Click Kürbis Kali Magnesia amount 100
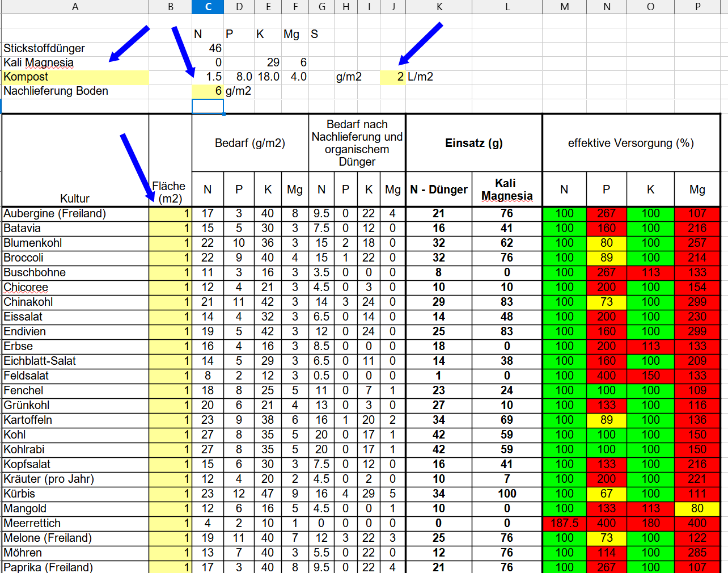The height and width of the screenshot is (573, 728). click(x=507, y=494)
